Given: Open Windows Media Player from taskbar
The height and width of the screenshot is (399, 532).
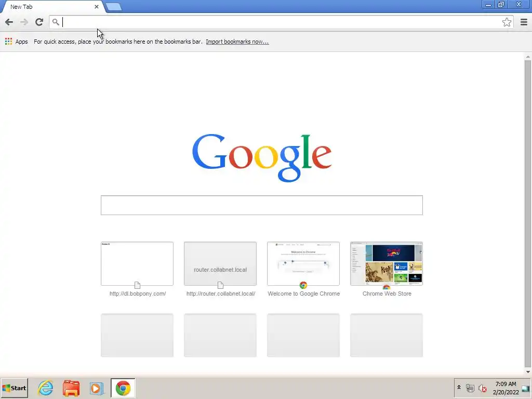Looking at the screenshot, I should [96, 388].
